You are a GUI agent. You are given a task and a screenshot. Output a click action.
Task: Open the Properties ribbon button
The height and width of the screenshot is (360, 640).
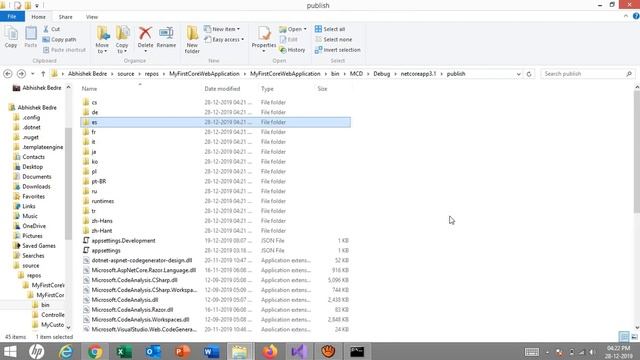point(264,39)
